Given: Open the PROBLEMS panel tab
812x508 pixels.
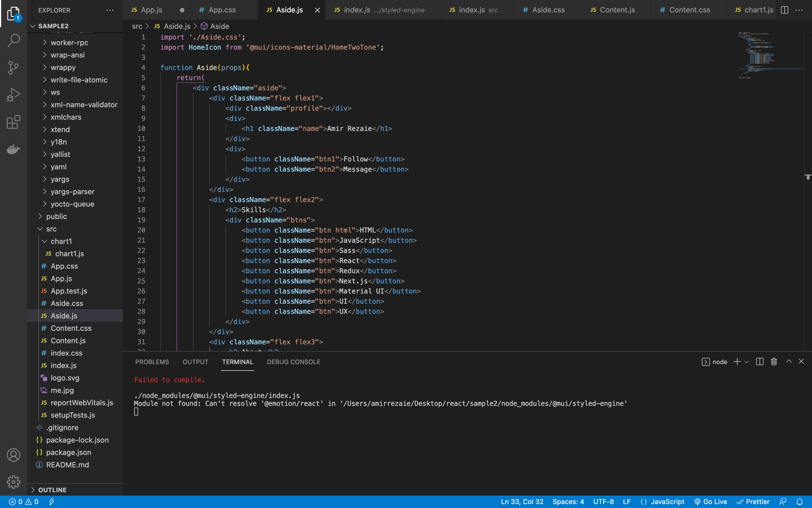Looking at the screenshot, I should coord(152,362).
